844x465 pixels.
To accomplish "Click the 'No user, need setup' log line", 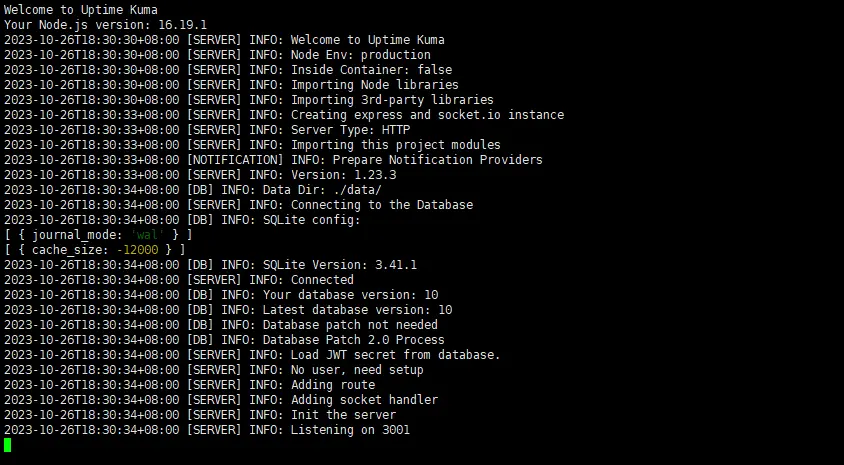I will point(214,370).
